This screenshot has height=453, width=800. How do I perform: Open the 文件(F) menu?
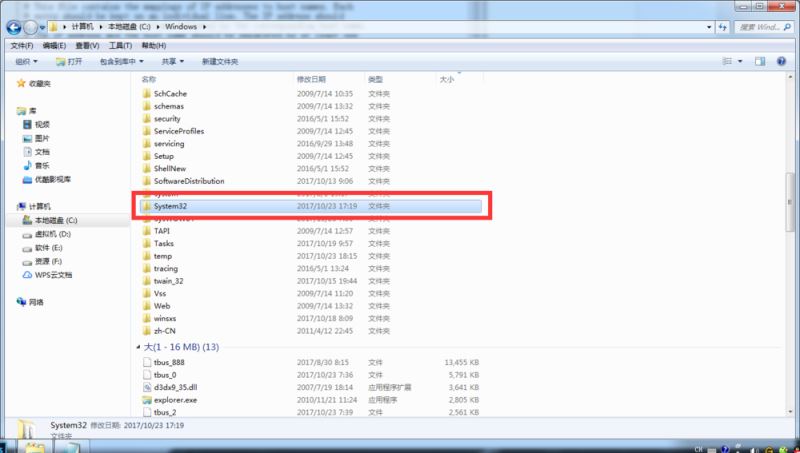coord(21,46)
